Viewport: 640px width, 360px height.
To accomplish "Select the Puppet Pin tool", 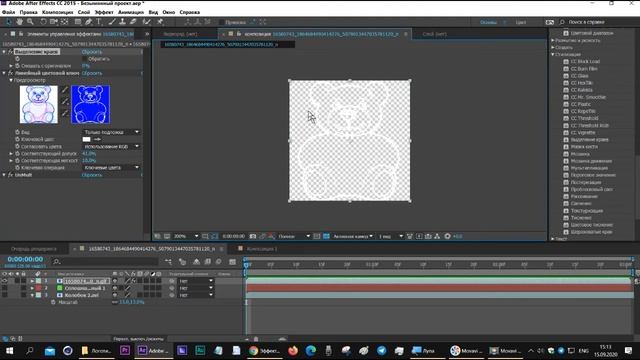I will click(x=160, y=22).
